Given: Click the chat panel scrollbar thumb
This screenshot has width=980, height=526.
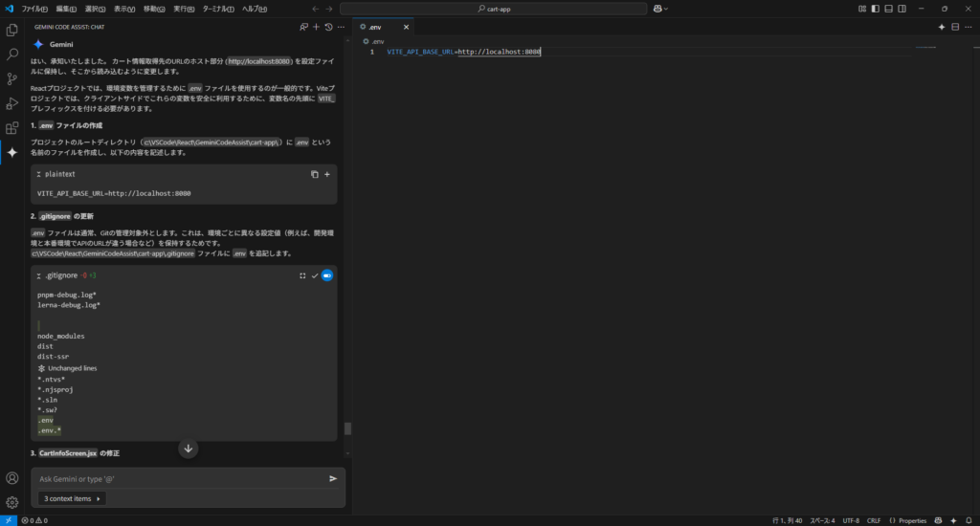Looking at the screenshot, I should 348,428.
